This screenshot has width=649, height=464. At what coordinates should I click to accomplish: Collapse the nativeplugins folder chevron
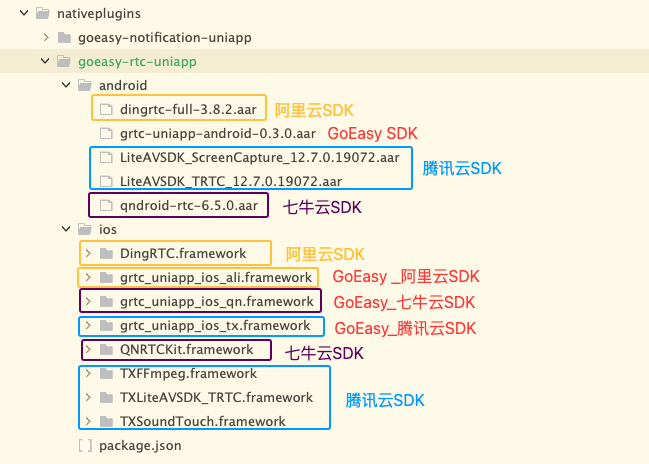[24, 13]
